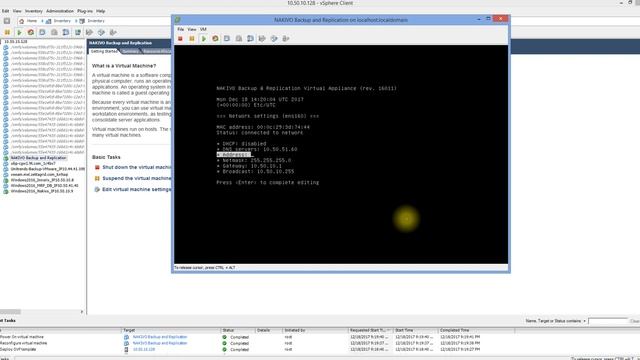Click first Inventory breadcrumb in navigation bar
This screenshot has width=640, height=360.
(62, 21)
